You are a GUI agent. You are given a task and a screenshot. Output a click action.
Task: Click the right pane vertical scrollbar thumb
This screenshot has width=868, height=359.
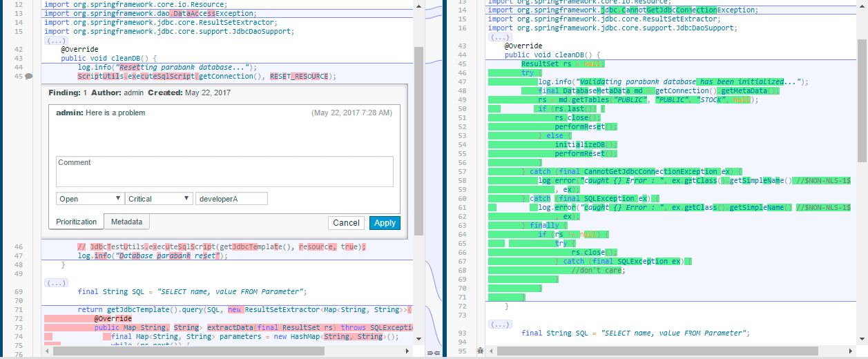coord(862,102)
